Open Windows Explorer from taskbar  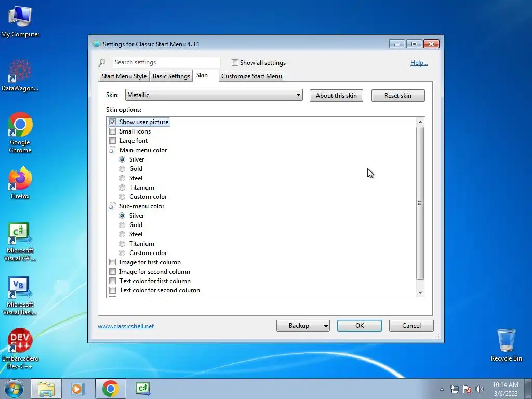coord(46,389)
